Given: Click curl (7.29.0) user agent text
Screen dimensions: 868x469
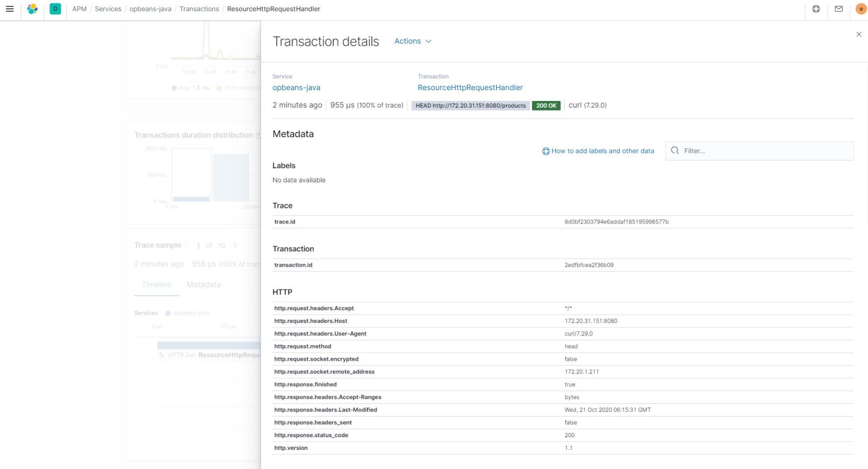Looking at the screenshot, I should pyautogui.click(x=587, y=105).
